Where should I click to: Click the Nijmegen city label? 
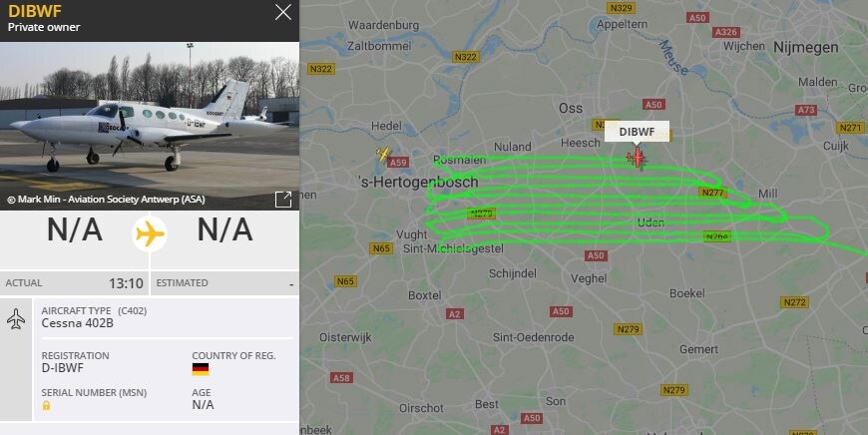(805, 48)
